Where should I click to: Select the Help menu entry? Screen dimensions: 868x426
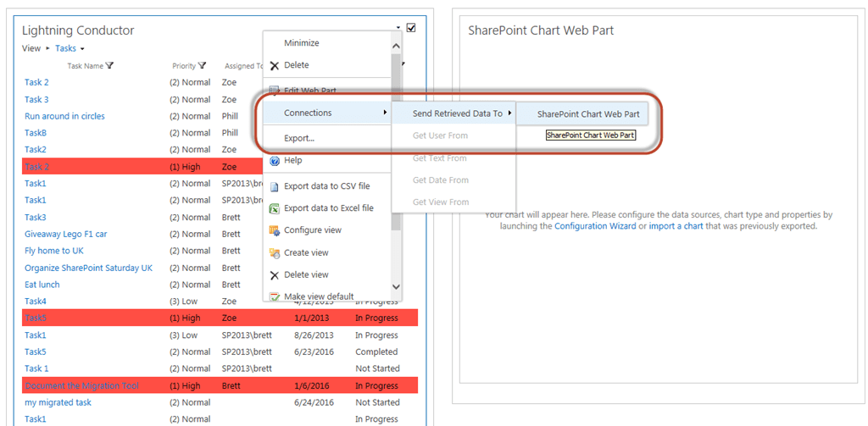(x=292, y=160)
